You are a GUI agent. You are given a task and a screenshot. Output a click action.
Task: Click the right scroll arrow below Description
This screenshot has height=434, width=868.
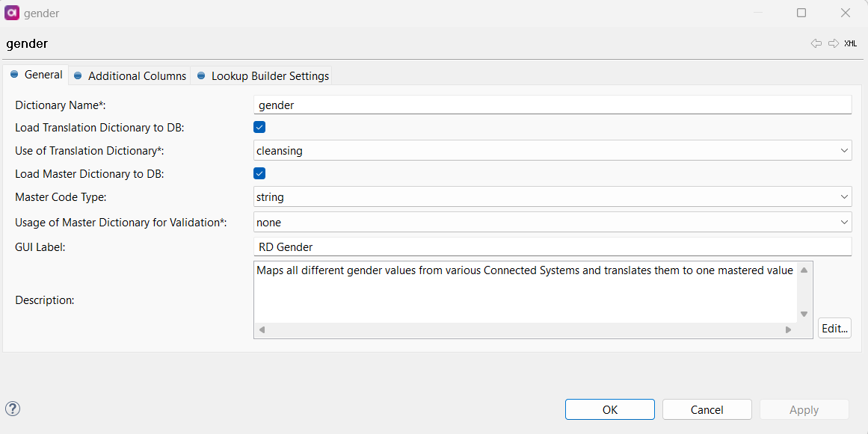(789, 328)
